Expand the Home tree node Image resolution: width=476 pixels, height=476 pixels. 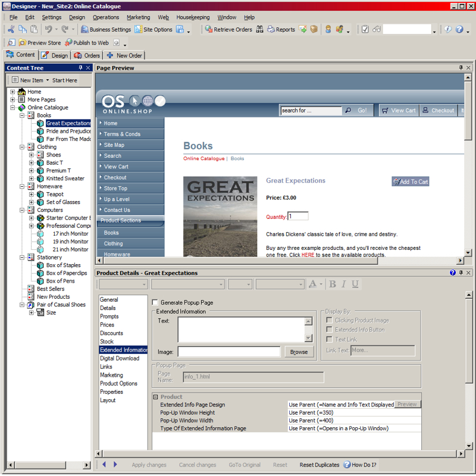[12, 92]
